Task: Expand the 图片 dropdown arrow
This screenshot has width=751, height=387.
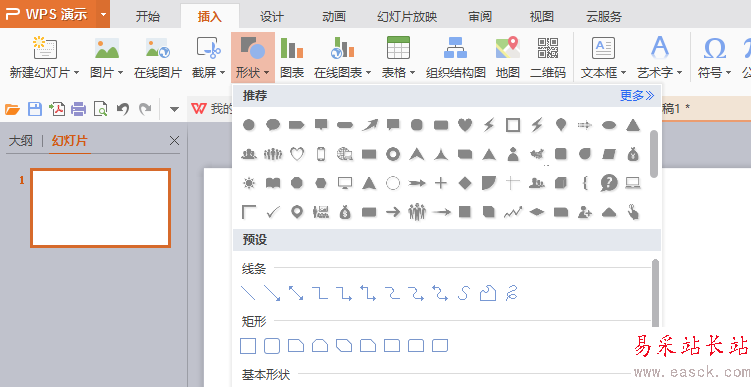Action: point(120,73)
